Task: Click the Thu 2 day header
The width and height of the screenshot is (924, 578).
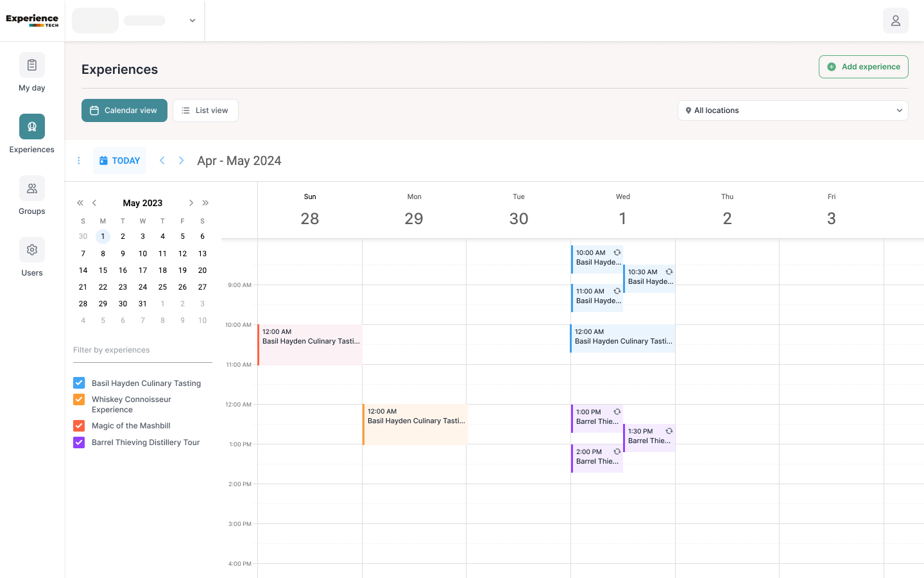Action: coord(727,211)
